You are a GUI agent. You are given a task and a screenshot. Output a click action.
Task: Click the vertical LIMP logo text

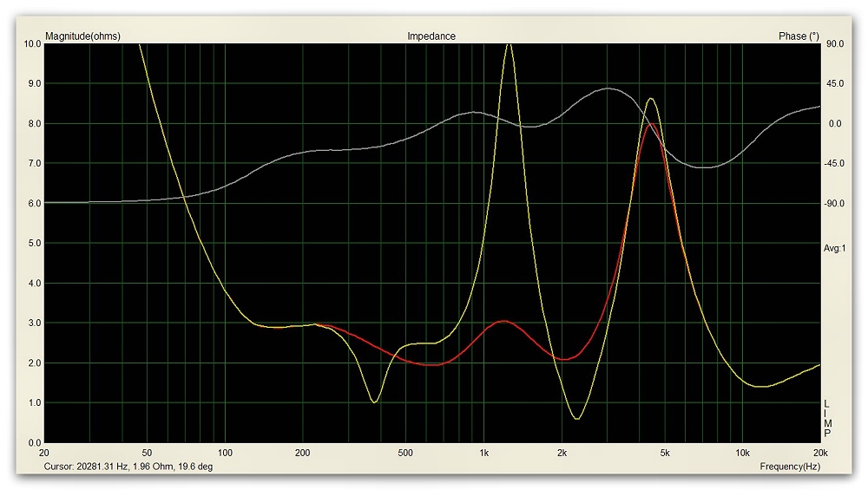click(827, 418)
